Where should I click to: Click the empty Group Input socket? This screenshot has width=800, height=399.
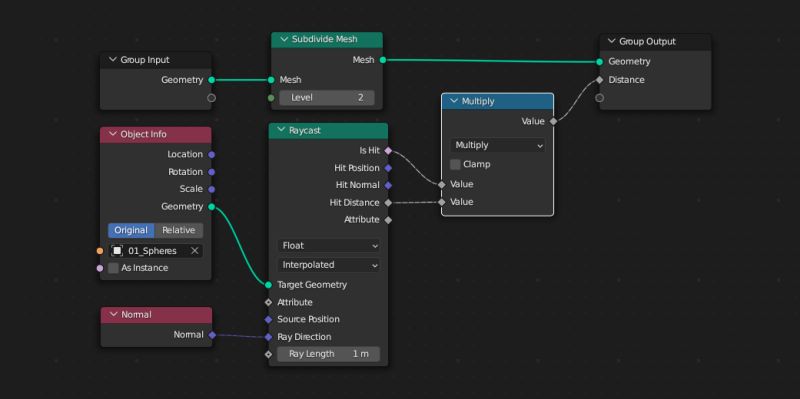coord(211,97)
